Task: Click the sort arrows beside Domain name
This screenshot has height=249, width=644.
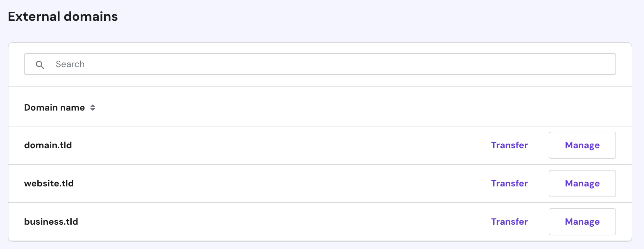Action: [x=93, y=108]
